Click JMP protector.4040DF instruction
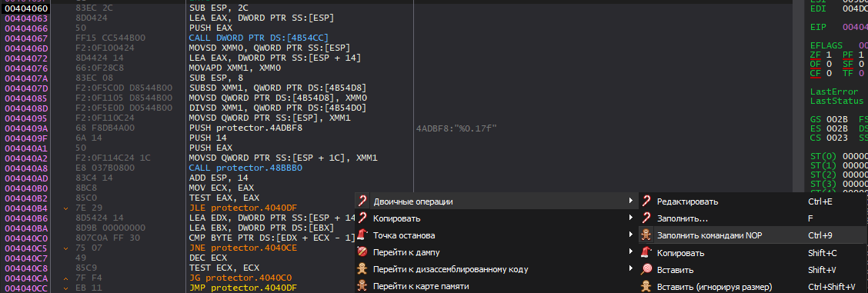This screenshot has width=868, height=293. point(242,288)
